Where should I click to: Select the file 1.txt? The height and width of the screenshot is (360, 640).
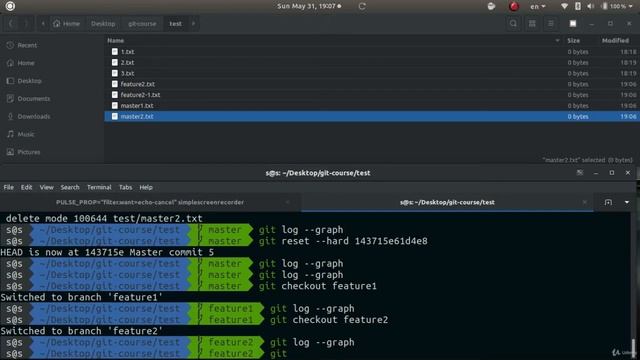point(372,52)
